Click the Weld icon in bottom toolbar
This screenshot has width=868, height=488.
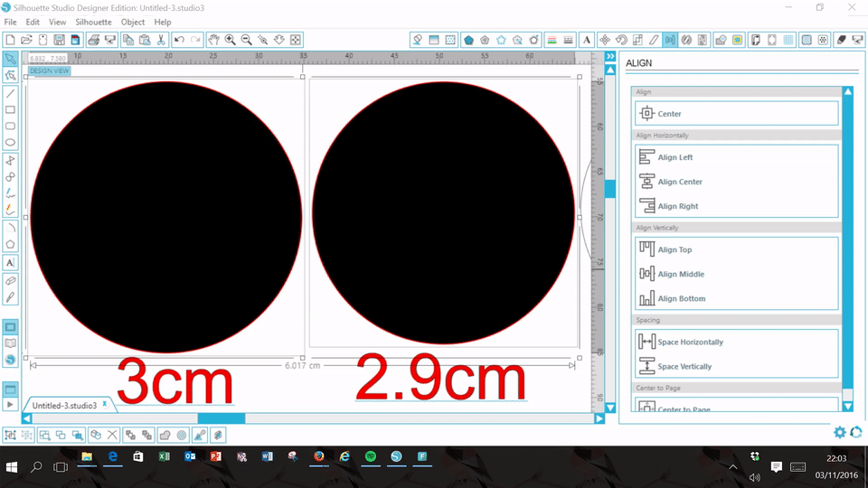[x=165, y=435]
